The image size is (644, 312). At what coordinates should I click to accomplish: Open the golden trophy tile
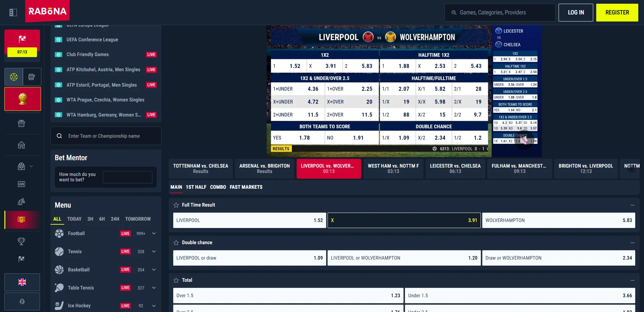(23, 99)
